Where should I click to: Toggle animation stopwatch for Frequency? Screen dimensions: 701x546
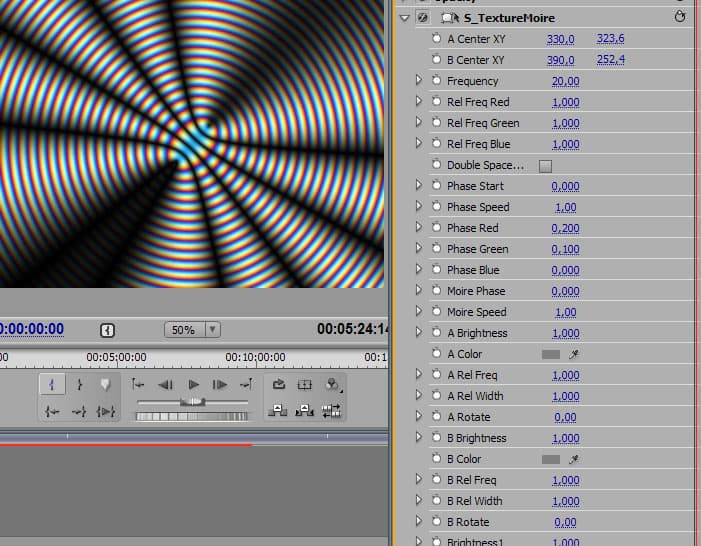[x=437, y=80]
